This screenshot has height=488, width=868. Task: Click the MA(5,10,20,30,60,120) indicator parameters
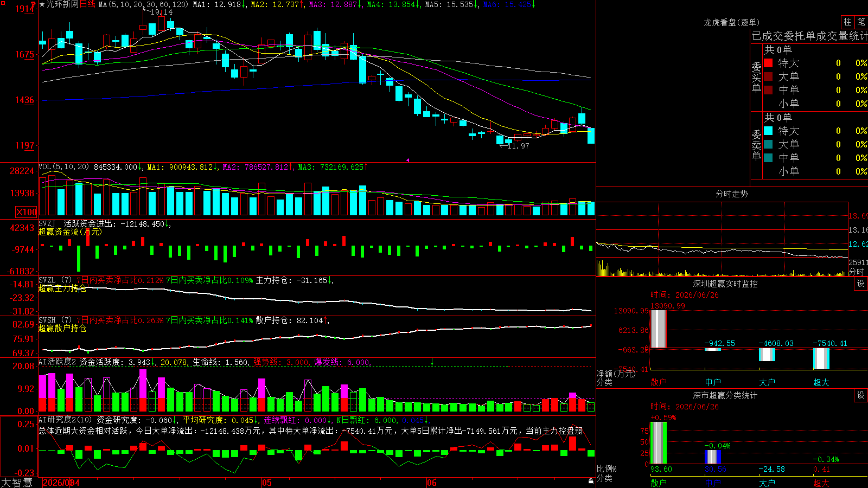(x=143, y=4)
